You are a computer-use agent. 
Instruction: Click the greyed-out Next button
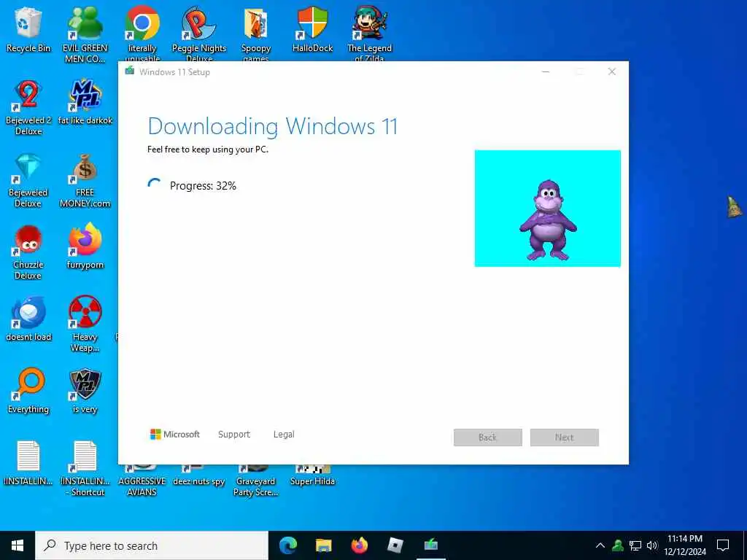coord(565,437)
